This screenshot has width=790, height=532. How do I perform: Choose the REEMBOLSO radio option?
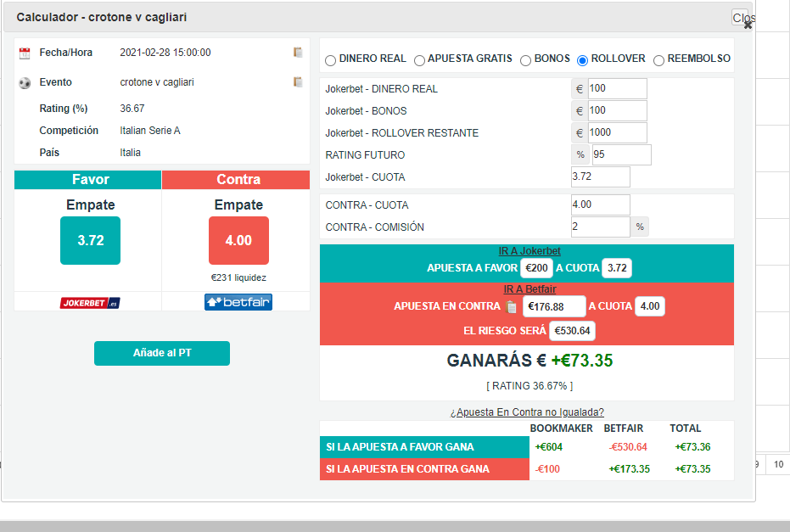(658, 60)
